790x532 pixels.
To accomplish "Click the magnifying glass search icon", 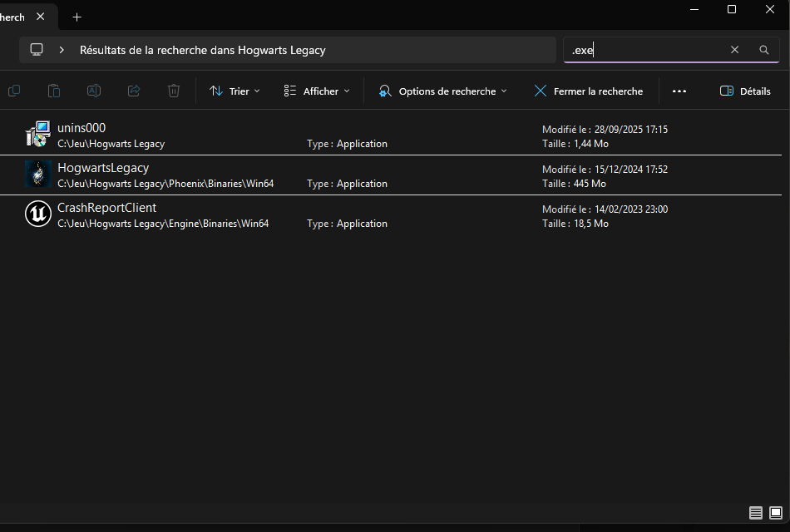I will tap(763, 49).
